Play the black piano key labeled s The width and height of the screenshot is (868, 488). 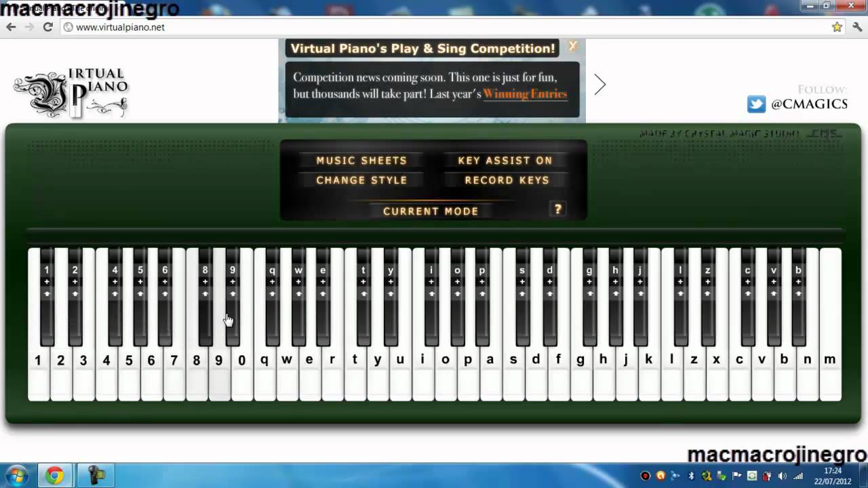pos(522,297)
